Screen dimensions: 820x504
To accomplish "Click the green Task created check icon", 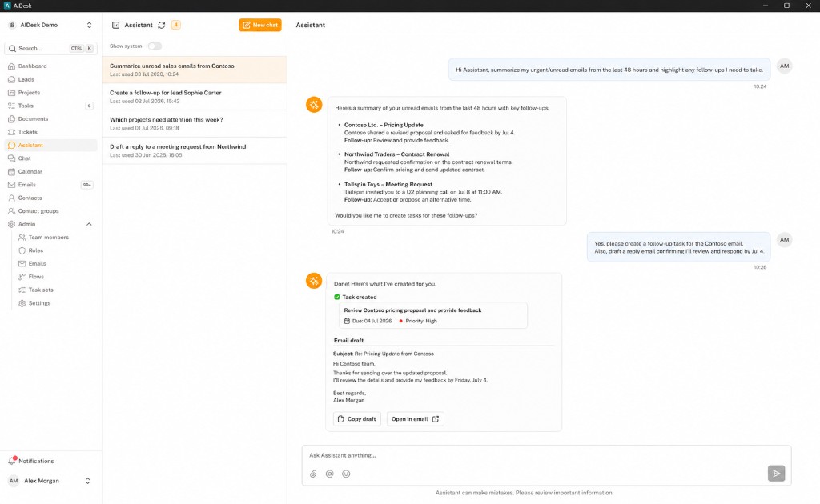I will click(337, 297).
